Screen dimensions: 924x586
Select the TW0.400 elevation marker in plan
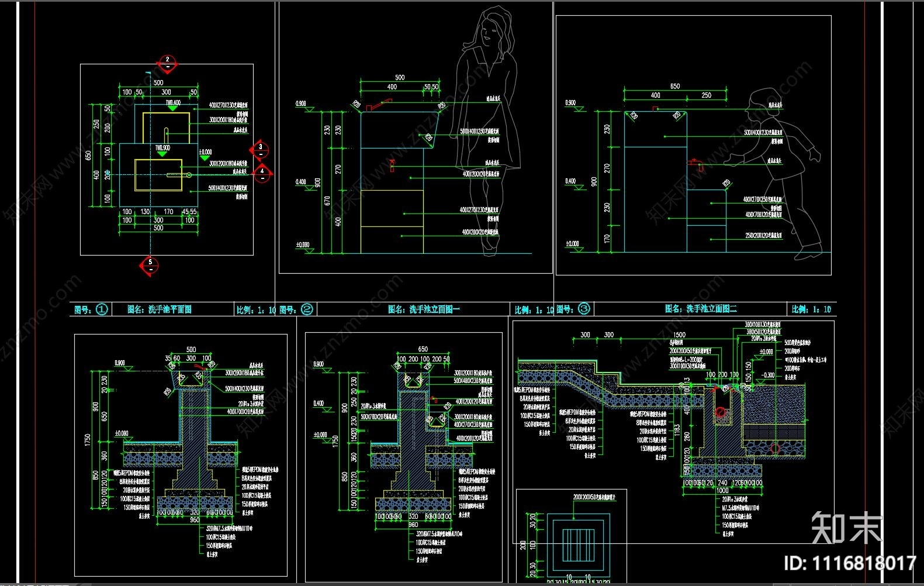coord(172,105)
